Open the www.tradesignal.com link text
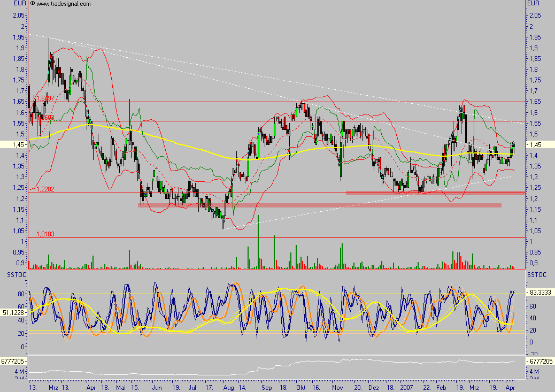555x392 pixels. [63, 4]
